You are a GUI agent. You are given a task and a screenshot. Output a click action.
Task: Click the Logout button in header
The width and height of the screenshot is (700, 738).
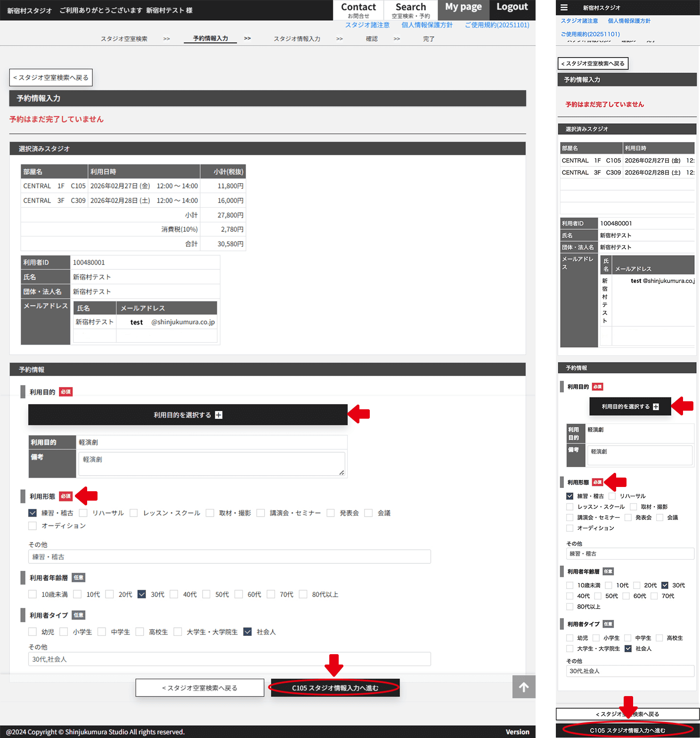pos(512,8)
